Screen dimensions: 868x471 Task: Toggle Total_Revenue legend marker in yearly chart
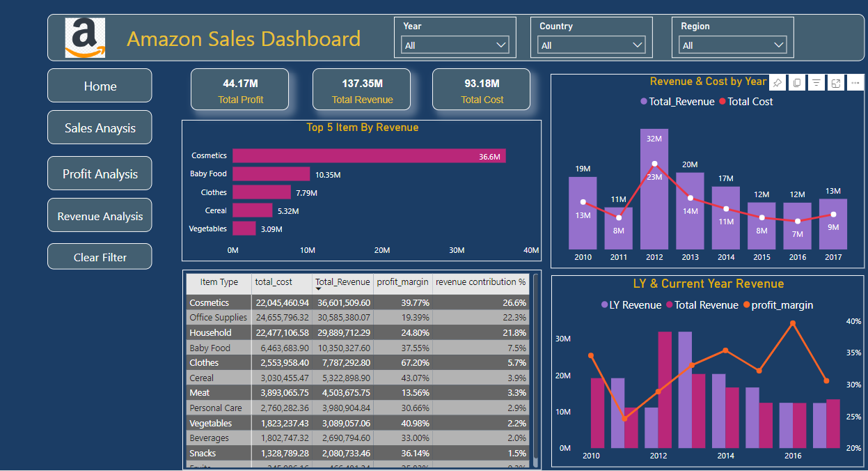(644, 102)
